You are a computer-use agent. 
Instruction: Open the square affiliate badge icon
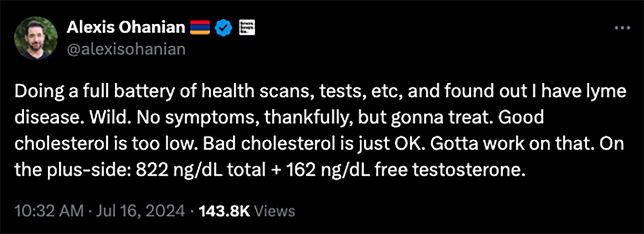[247, 28]
